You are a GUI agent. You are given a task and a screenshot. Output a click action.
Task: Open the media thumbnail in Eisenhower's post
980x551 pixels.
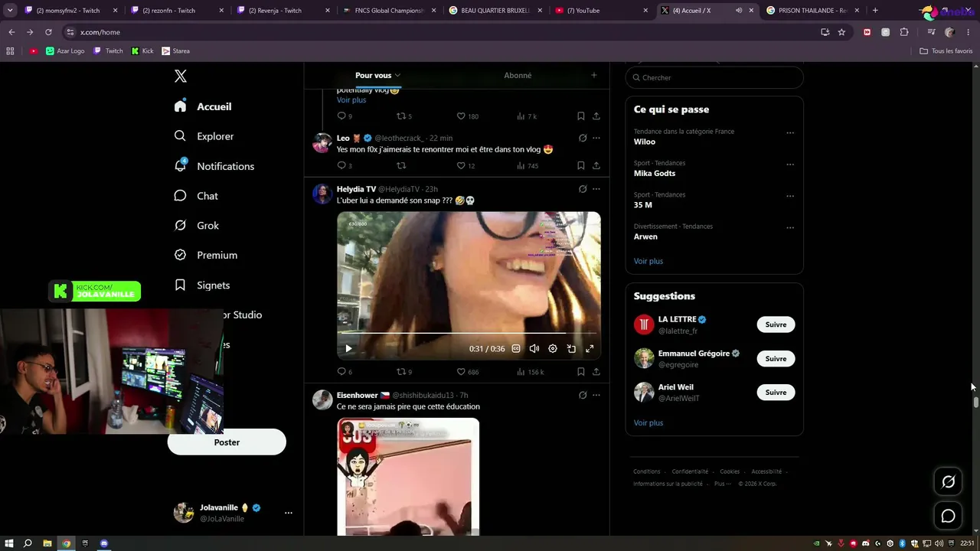(408, 476)
